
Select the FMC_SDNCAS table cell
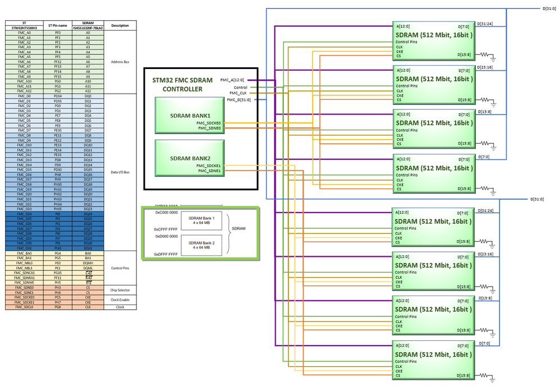click(24, 273)
